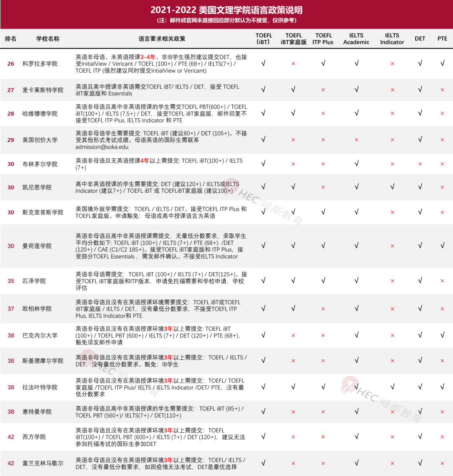This screenshot has height=476, width=453.
Task: Click the DET cross for 布林茅尔学院
Action: 420,164
